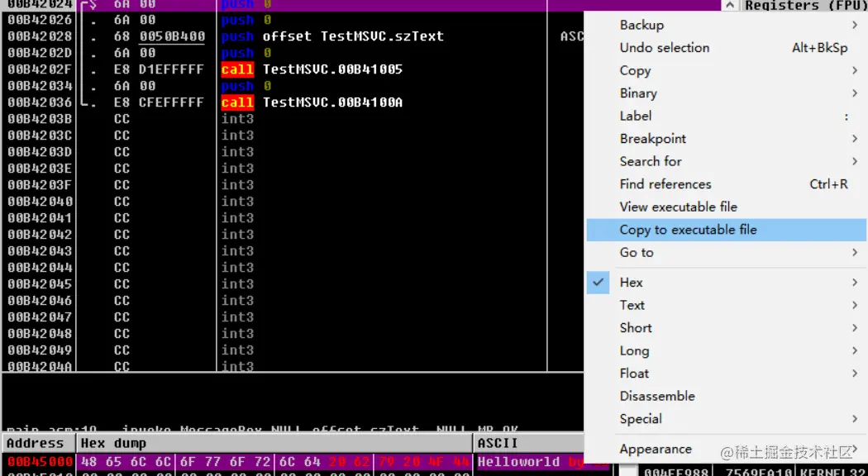Expand Search for submenu arrow
Viewport: 868px width, 476px height.
click(x=855, y=161)
